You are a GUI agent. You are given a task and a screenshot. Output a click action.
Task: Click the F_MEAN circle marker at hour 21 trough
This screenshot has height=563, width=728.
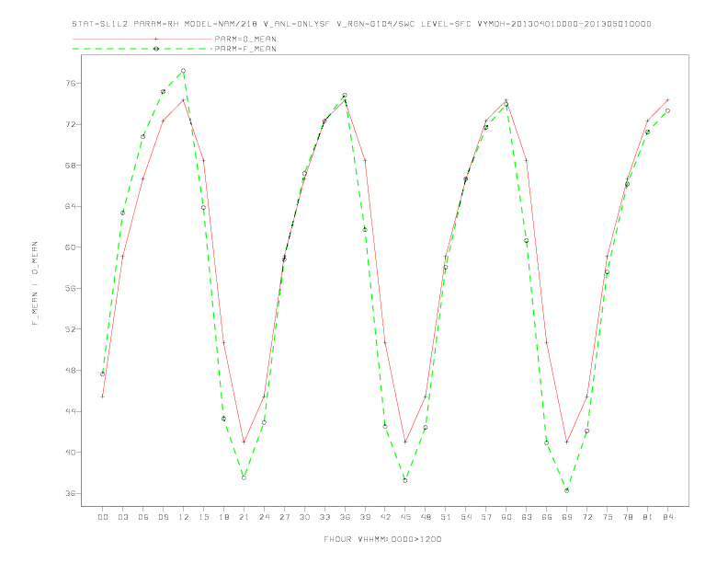(x=244, y=477)
